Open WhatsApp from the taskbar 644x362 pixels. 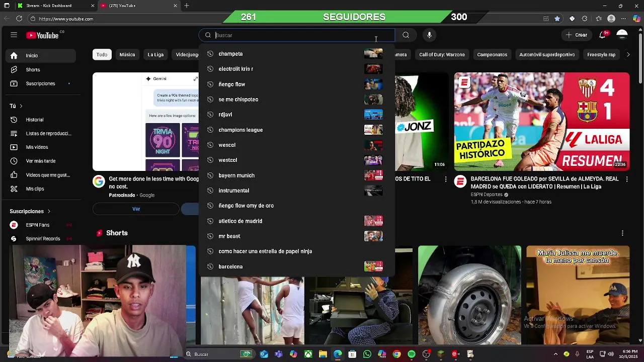[x=367, y=354]
